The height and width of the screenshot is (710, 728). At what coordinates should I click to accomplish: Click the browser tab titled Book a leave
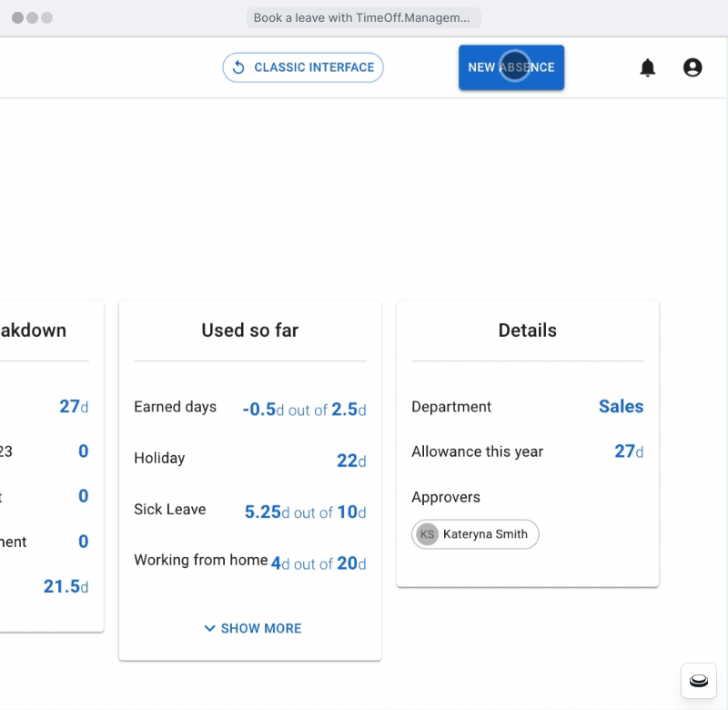coord(363,17)
